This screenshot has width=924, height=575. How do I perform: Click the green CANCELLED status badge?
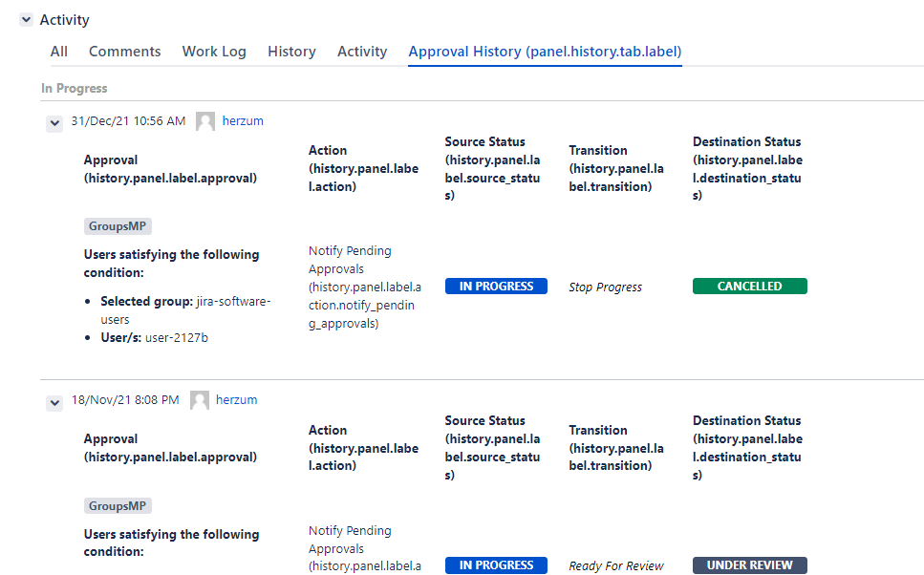[749, 287]
